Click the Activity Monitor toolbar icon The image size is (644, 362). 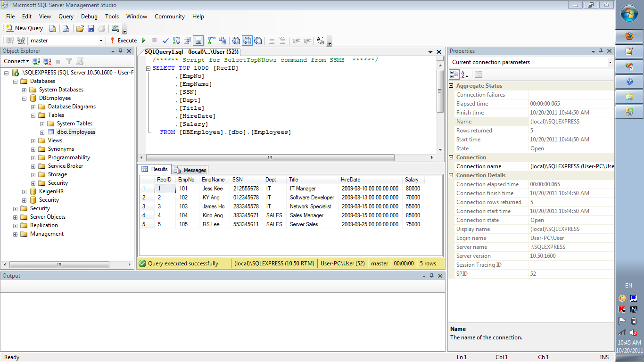tap(115, 28)
